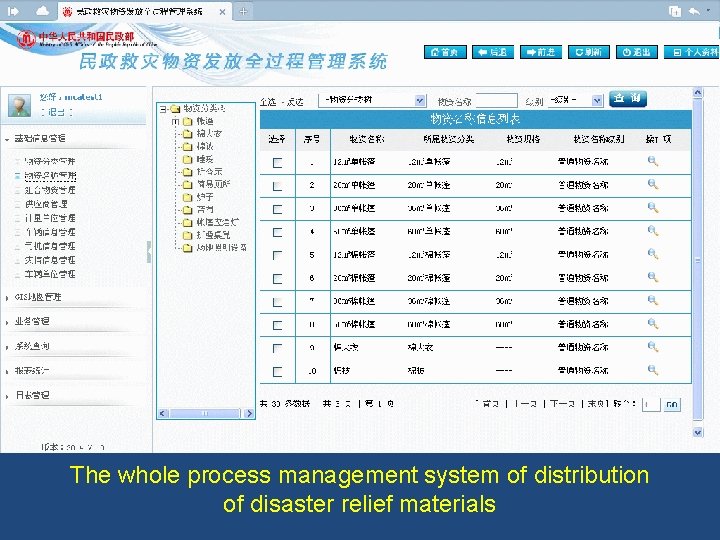The height and width of the screenshot is (540, 720).
Task: Click the main panel scrollbar down arrow
Action: tap(698, 432)
